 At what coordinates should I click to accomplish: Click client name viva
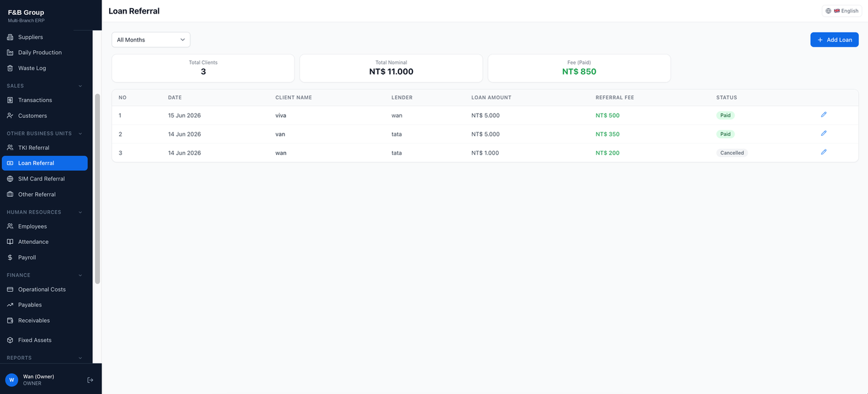point(281,115)
